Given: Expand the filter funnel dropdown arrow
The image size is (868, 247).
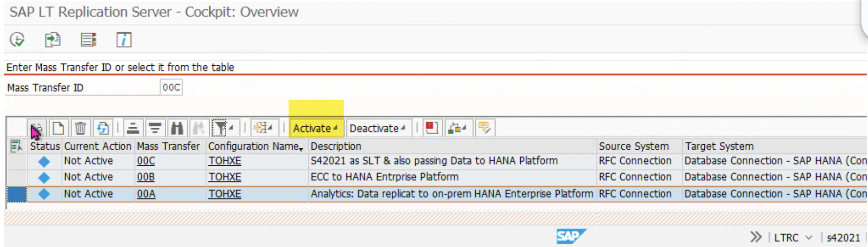Looking at the screenshot, I should pos(231,127).
